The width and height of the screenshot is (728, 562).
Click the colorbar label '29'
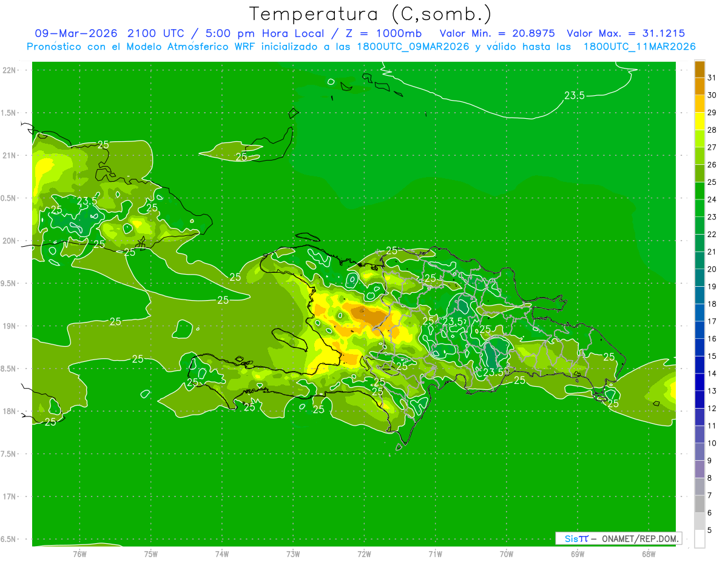[712, 112]
